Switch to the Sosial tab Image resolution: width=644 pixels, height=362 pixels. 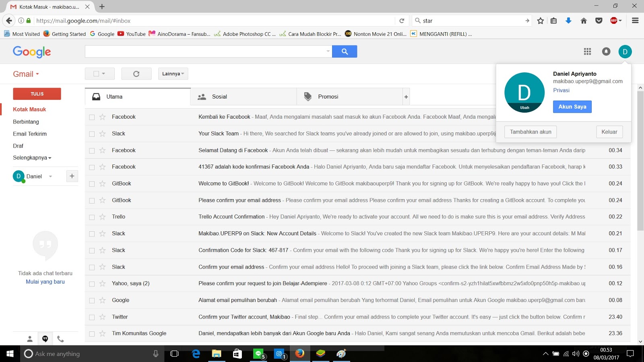(244, 97)
